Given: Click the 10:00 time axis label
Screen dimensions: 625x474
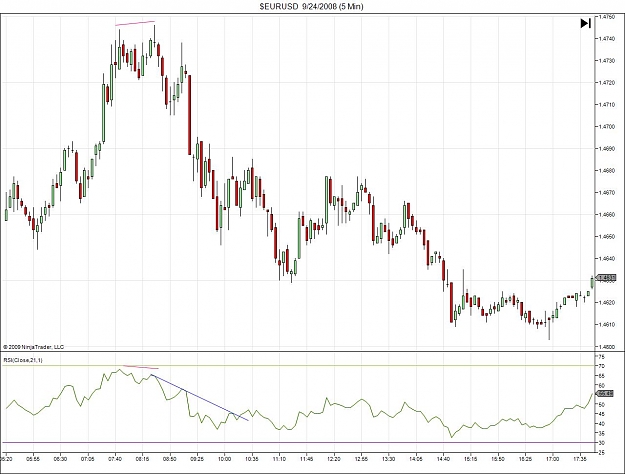Looking at the screenshot, I should pos(224,459).
